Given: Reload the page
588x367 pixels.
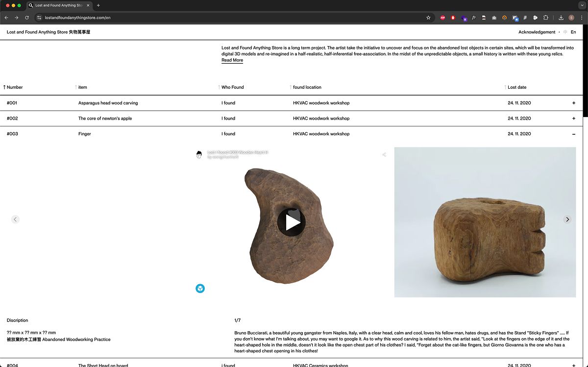Looking at the screenshot, I should click(26, 18).
